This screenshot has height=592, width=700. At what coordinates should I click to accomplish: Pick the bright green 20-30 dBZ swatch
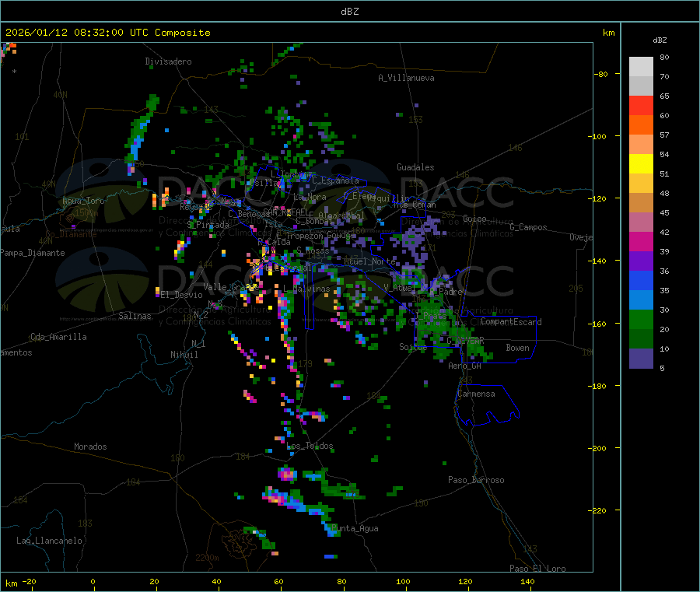tap(641, 319)
